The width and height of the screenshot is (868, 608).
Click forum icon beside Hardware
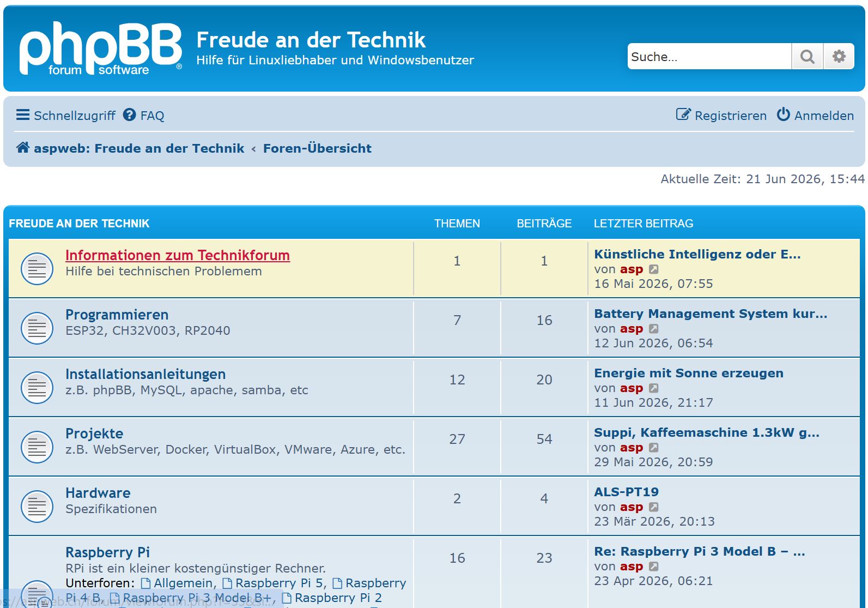point(37,506)
